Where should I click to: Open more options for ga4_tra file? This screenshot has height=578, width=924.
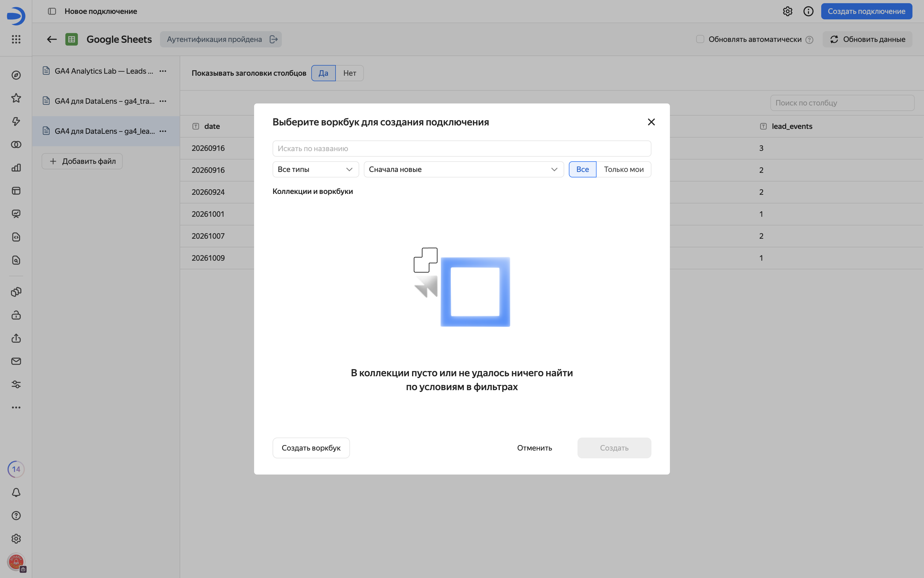[x=163, y=101]
